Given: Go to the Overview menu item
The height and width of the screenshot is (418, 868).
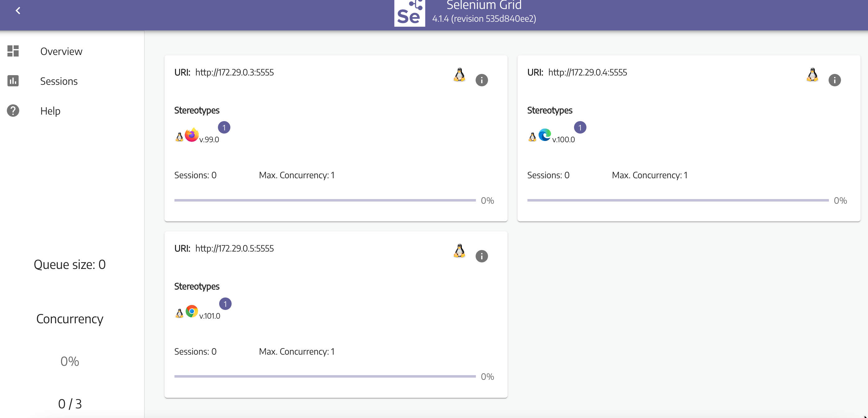Looking at the screenshot, I should (x=61, y=51).
